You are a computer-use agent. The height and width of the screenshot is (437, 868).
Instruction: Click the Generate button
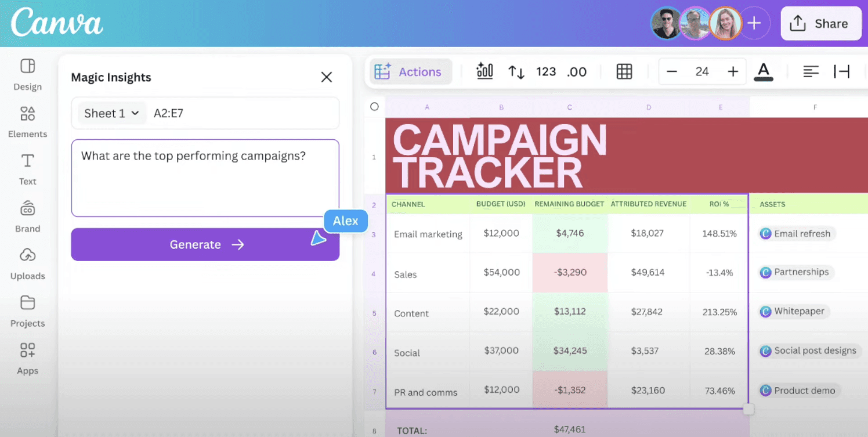(x=205, y=244)
